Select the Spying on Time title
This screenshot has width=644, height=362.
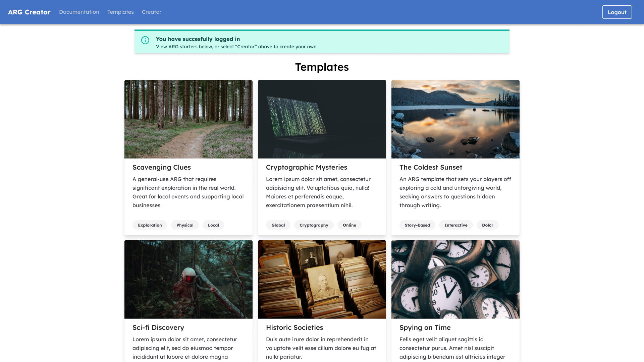pyautogui.click(x=425, y=327)
